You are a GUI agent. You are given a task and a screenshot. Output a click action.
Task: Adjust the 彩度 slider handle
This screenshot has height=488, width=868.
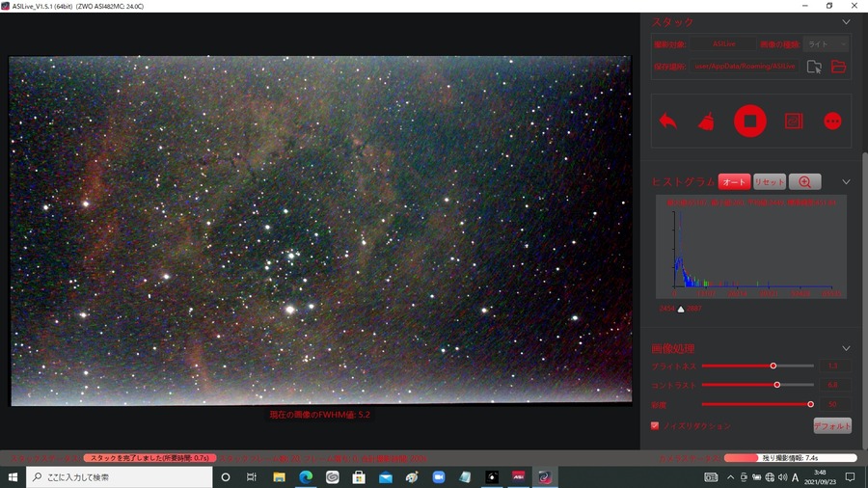pyautogui.click(x=810, y=404)
